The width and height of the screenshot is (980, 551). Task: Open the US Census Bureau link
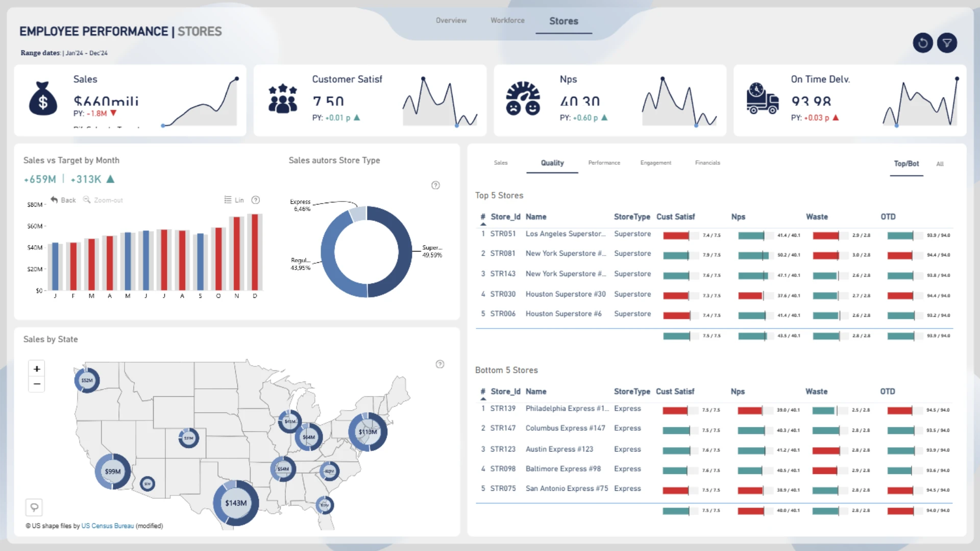pyautogui.click(x=107, y=526)
